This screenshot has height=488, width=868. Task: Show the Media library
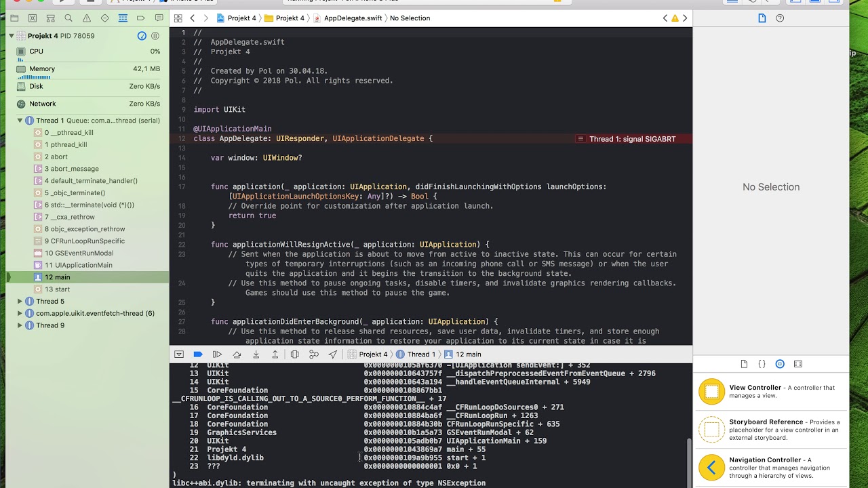pyautogui.click(x=797, y=364)
